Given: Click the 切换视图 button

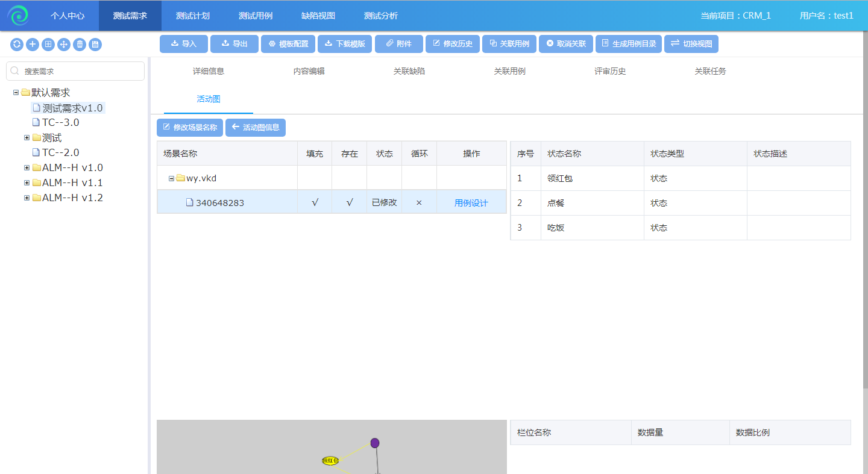Looking at the screenshot, I should 691,44.
